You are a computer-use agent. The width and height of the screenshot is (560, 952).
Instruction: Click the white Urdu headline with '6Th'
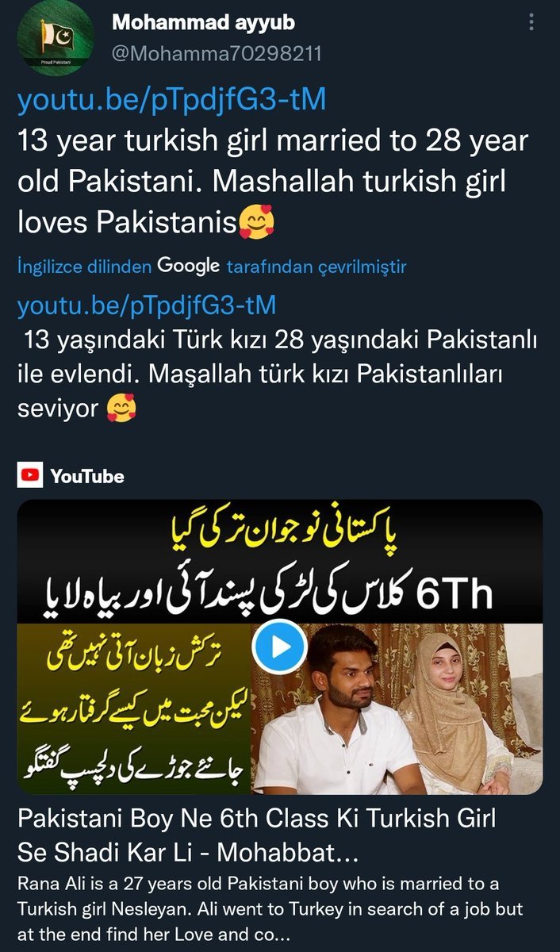point(281,589)
